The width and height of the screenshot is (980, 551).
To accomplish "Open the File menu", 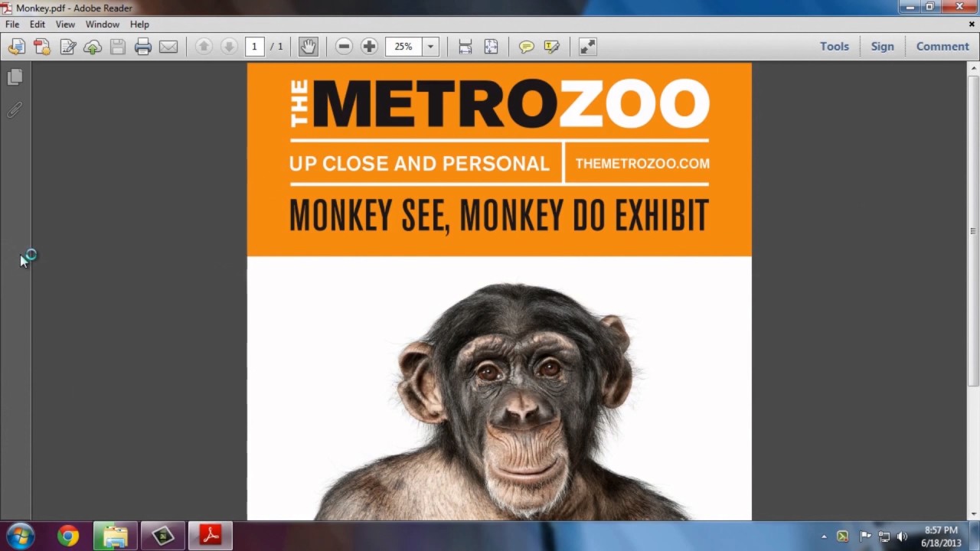I will [x=12, y=24].
